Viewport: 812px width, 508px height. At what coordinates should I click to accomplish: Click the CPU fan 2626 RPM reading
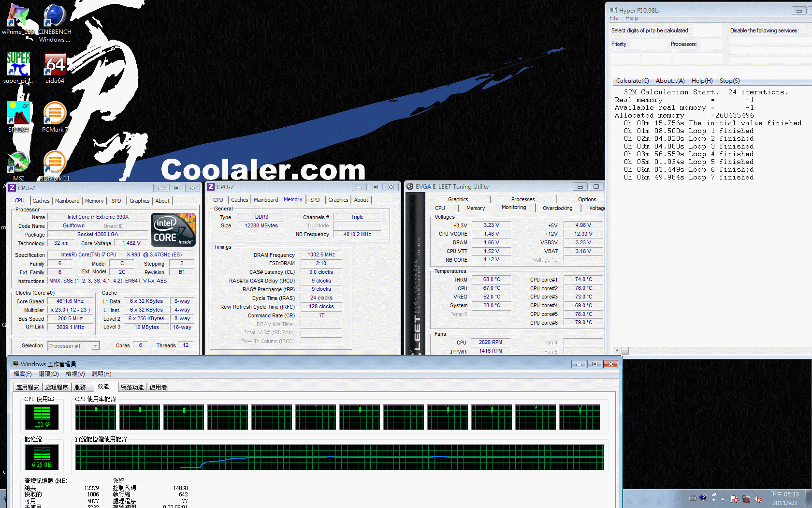click(x=490, y=343)
